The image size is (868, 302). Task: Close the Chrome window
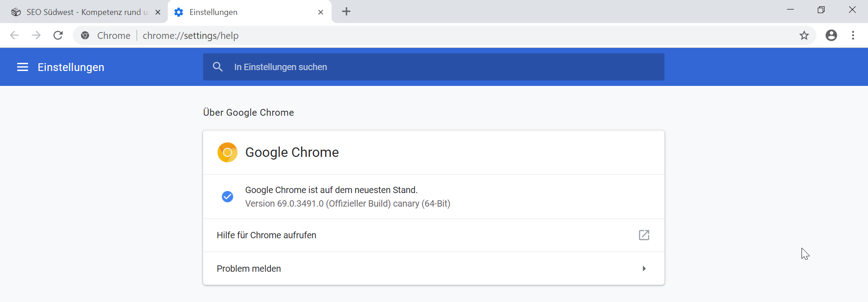pyautogui.click(x=852, y=9)
